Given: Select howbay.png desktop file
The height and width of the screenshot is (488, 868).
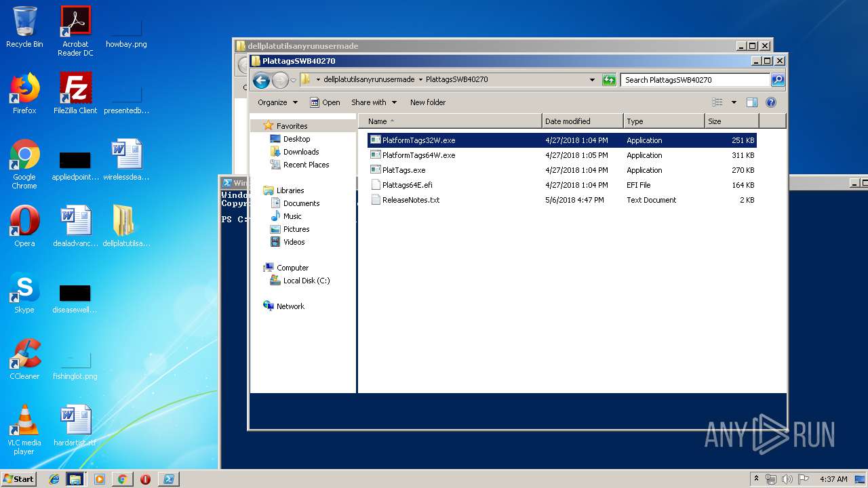Looking at the screenshot, I should 126,31.
